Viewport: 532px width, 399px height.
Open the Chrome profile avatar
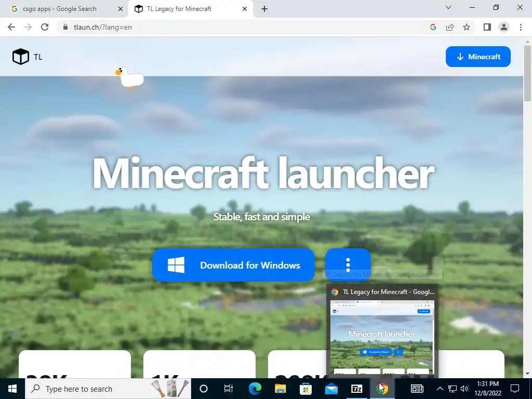point(504,27)
